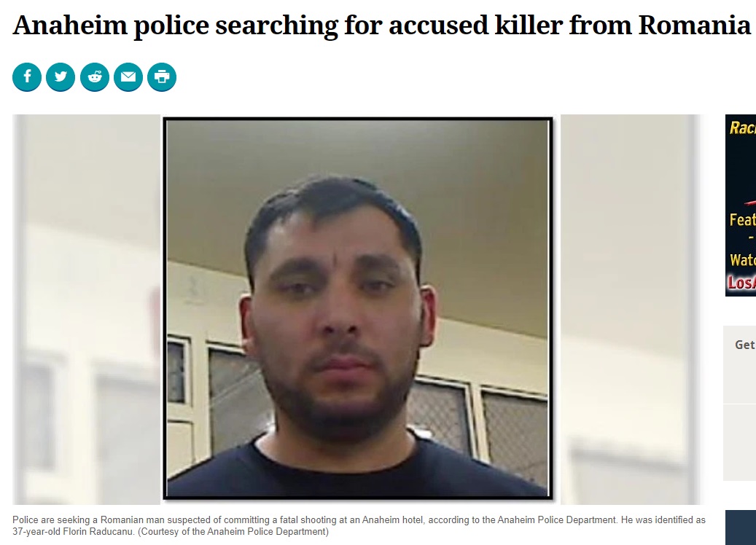Click the dark blue sidebar box at bottom
This screenshot has height=545, width=756.
[x=741, y=528]
